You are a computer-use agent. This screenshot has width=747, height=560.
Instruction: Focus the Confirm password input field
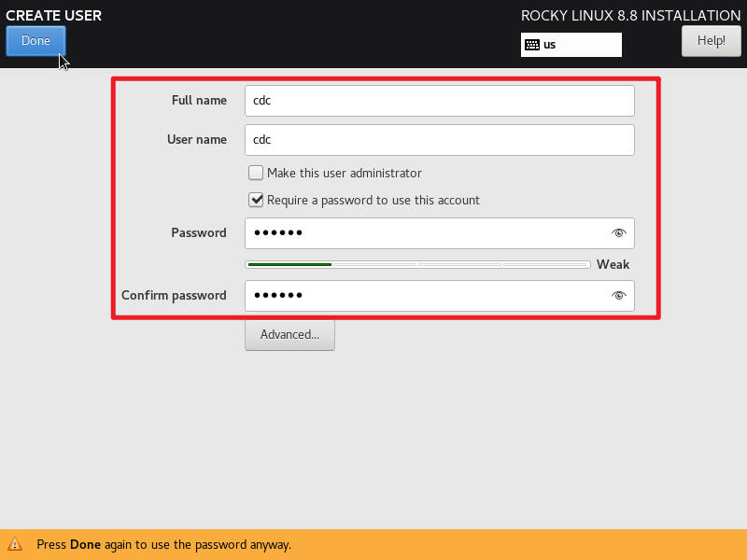(x=439, y=295)
